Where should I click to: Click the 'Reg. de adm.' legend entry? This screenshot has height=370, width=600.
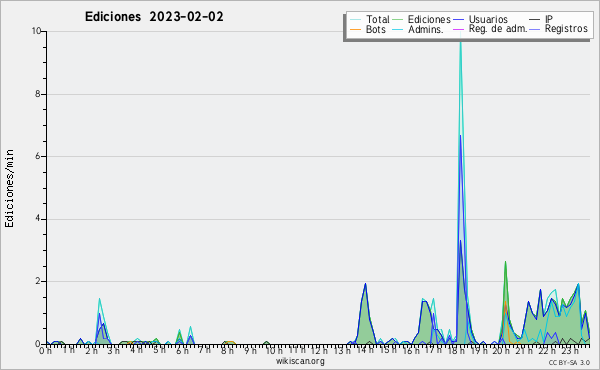tap(498, 29)
